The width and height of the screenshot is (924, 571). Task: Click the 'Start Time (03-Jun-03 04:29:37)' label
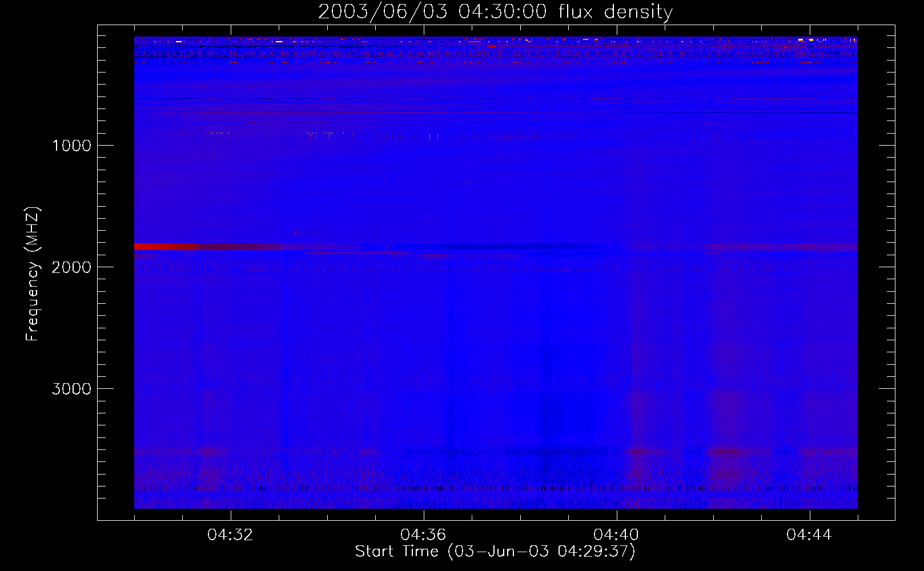pos(495,552)
